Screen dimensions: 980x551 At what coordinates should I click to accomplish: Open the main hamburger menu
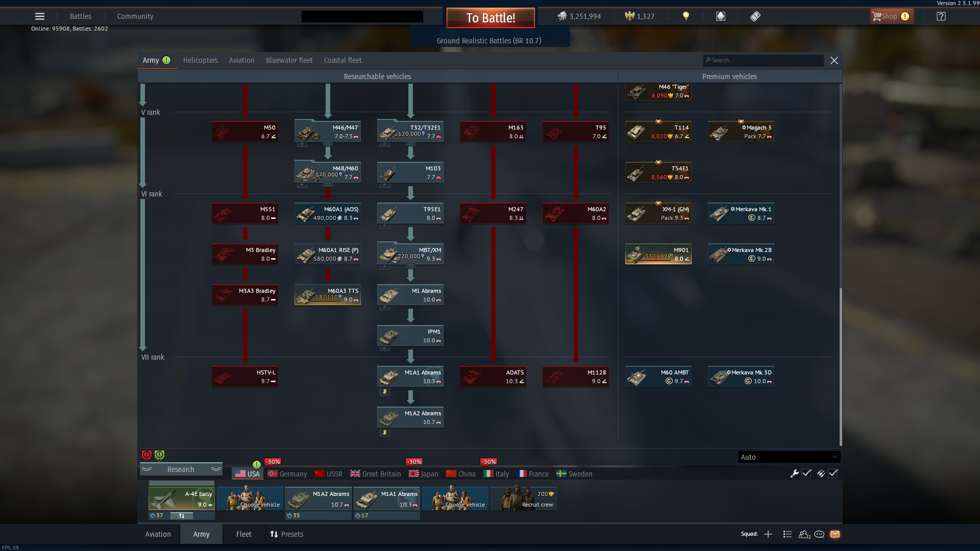click(x=40, y=16)
